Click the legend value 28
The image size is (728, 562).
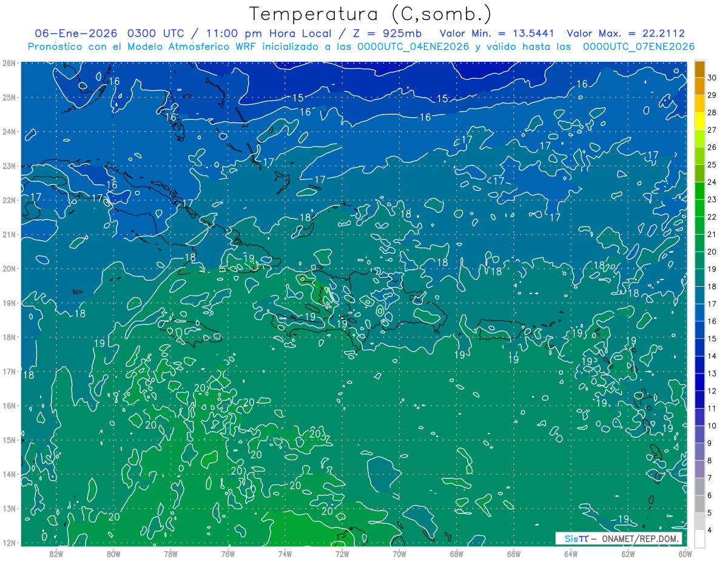pyautogui.click(x=712, y=112)
